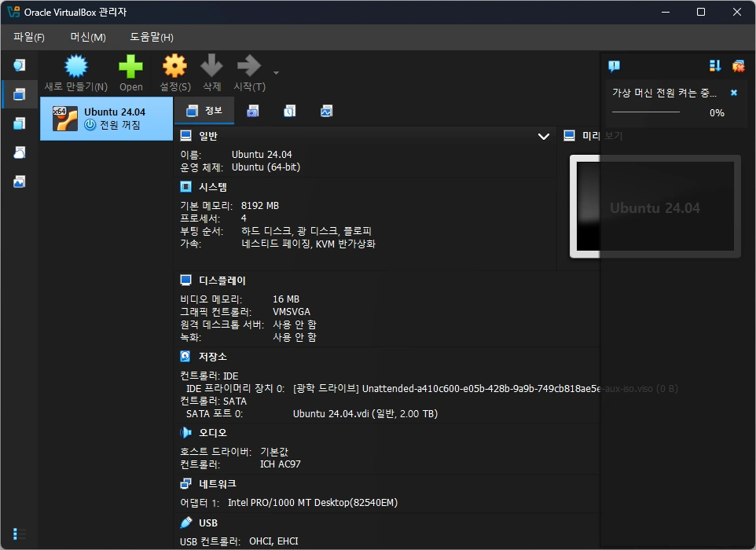Click the clear all notifications icon
The height and width of the screenshot is (550, 756).
coord(738,65)
